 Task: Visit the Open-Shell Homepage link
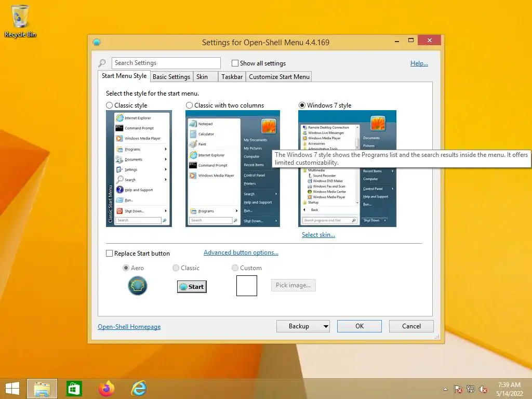click(129, 327)
